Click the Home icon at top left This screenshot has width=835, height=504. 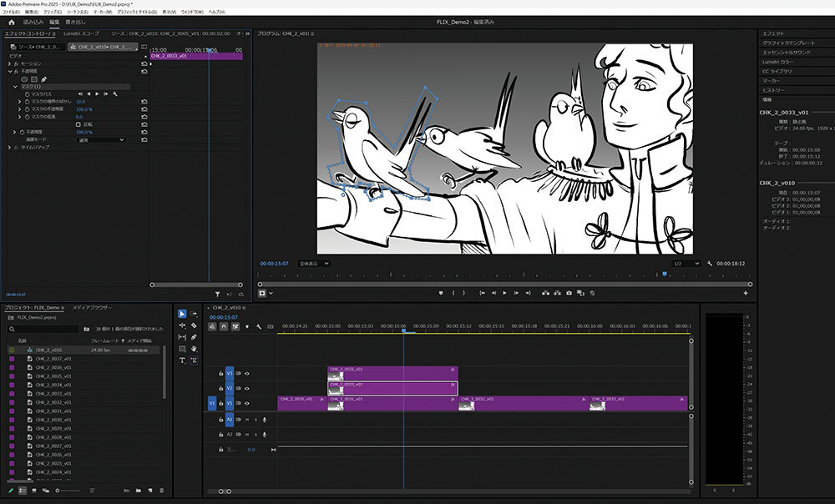click(11, 23)
